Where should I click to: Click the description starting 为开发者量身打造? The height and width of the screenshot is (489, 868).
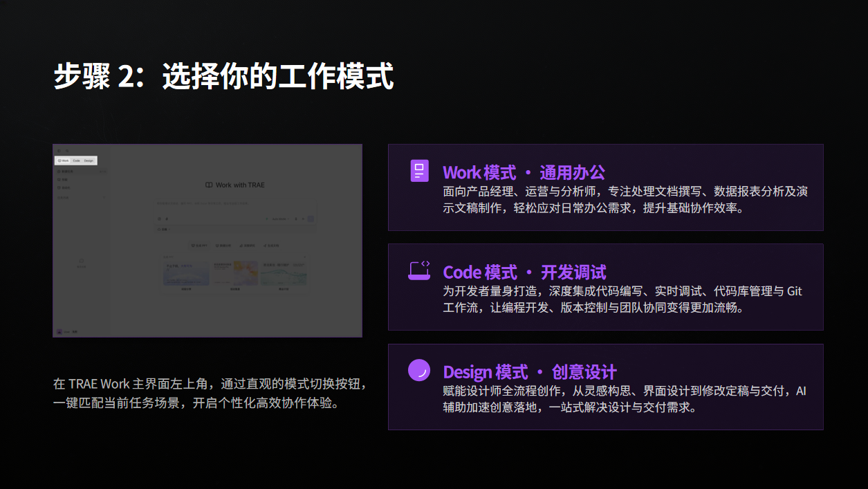pyautogui.click(x=622, y=299)
